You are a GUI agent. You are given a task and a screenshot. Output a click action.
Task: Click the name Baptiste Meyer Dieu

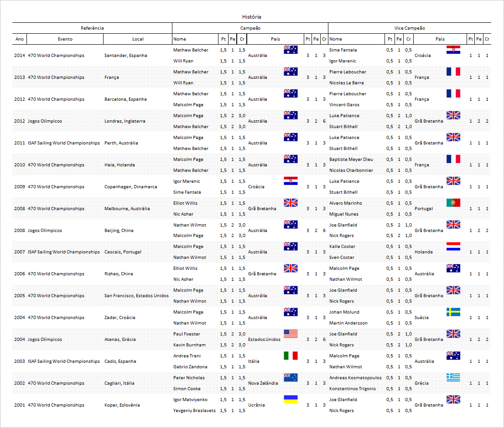point(351,159)
